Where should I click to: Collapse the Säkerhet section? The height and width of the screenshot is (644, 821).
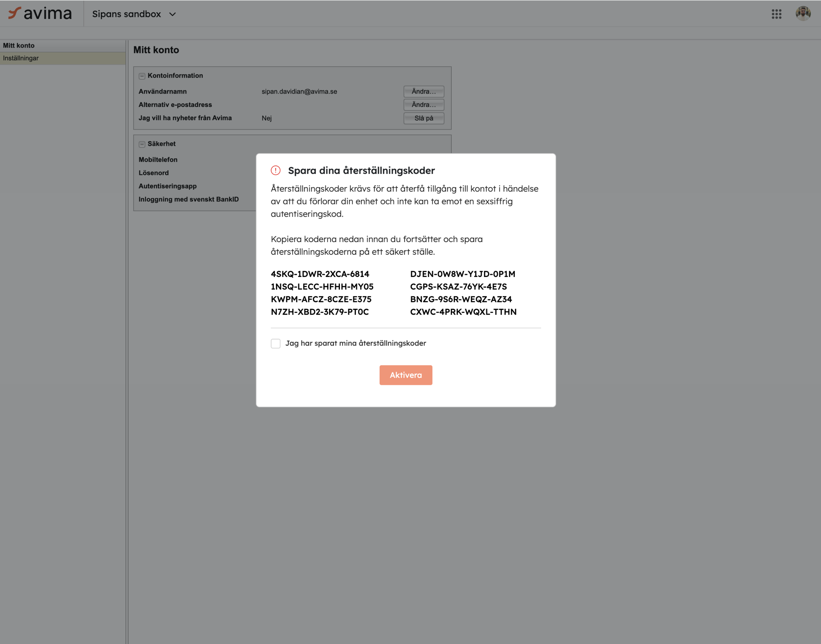point(142,144)
